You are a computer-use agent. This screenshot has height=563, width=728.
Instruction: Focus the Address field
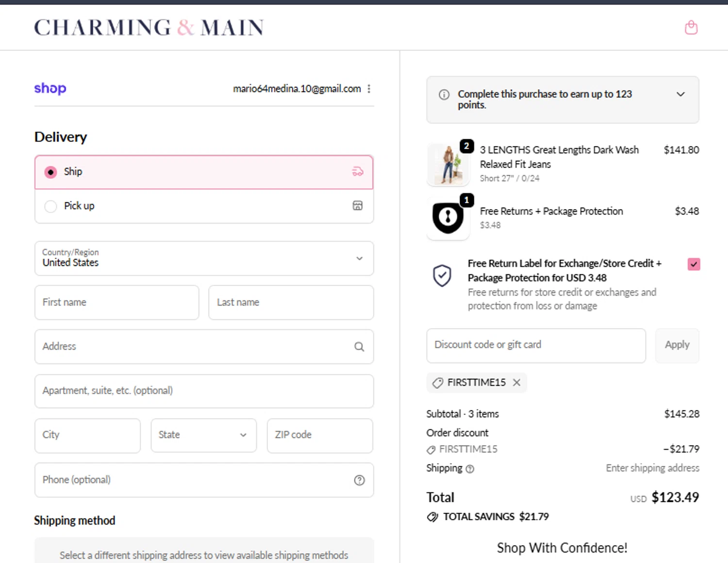point(204,347)
